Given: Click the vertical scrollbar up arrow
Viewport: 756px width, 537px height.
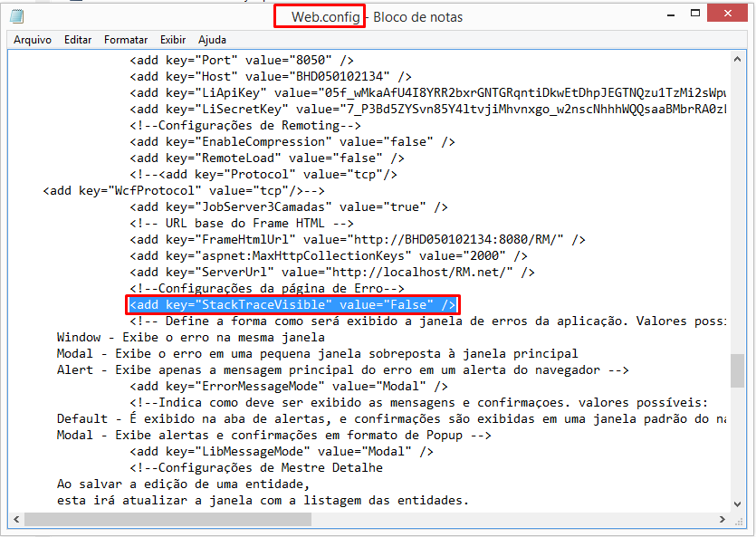Looking at the screenshot, I should [737, 59].
